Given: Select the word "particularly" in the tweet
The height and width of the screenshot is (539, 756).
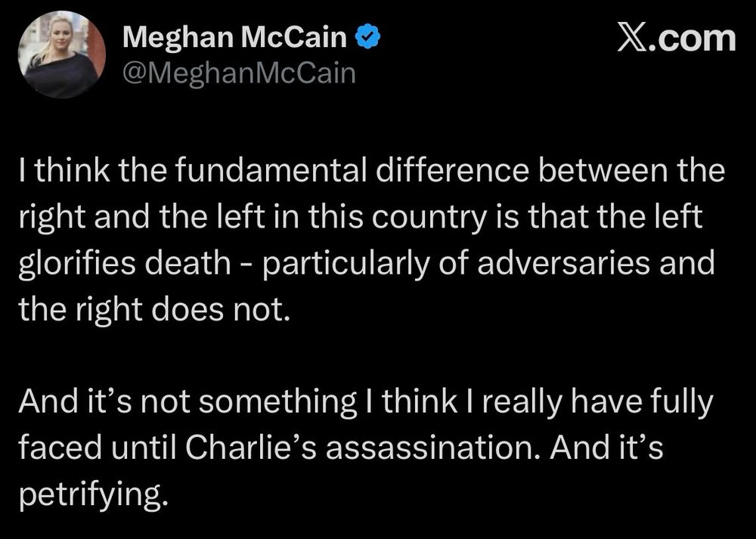Looking at the screenshot, I should [345, 264].
